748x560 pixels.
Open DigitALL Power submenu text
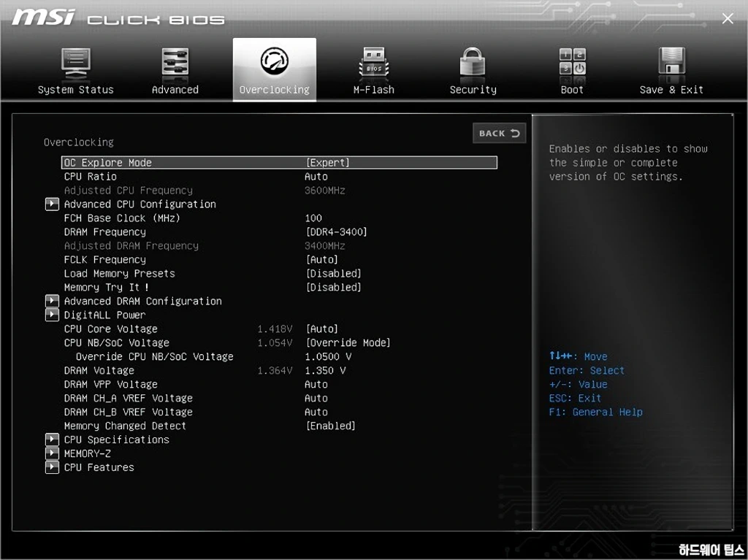pyautogui.click(x=104, y=315)
